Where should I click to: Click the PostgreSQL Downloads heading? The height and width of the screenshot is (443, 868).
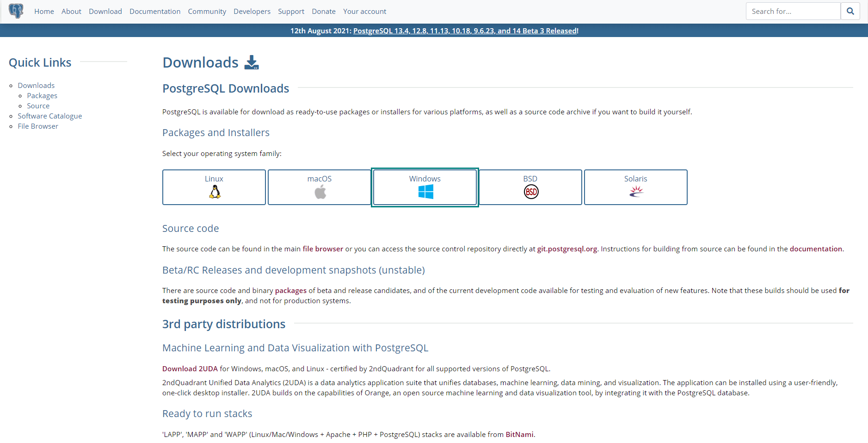pyautogui.click(x=226, y=88)
